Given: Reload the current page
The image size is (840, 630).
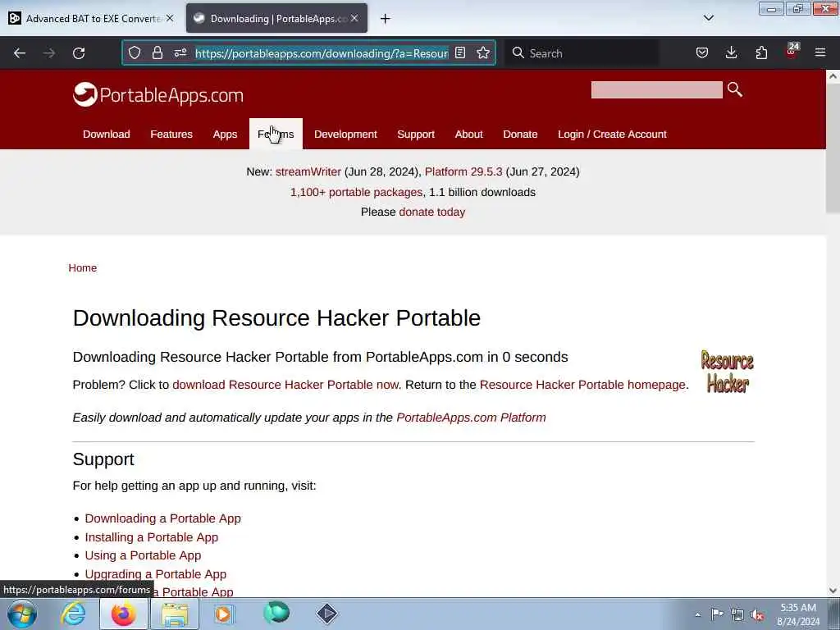Looking at the screenshot, I should [79, 53].
